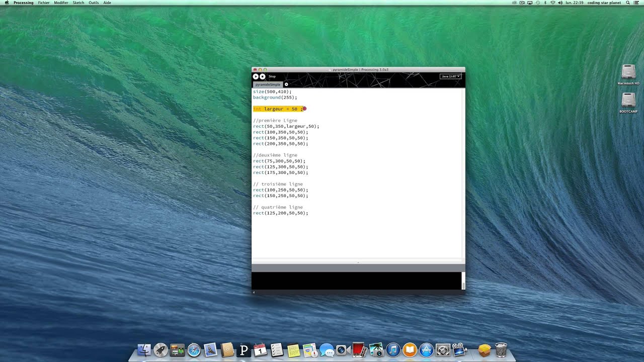Image resolution: width=644 pixels, height=362 pixels.
Task: Click the // quatrième ligne comment
Action: coord(278,207)
